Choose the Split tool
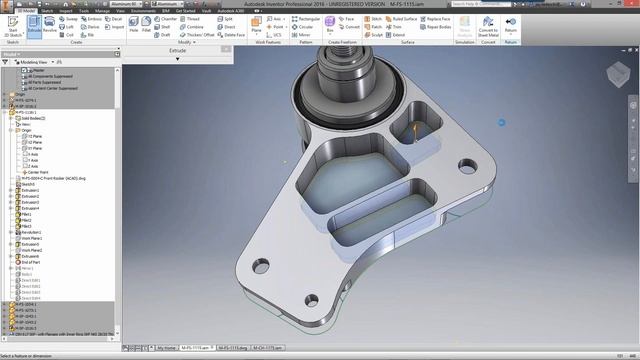640x360 pixels. click(x=225, y=19)
